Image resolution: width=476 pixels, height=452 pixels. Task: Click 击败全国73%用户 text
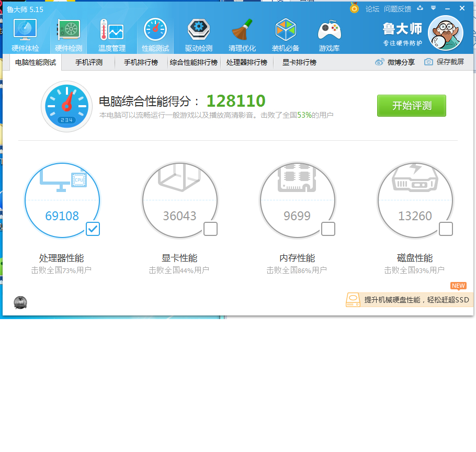[x=61, y=270]
